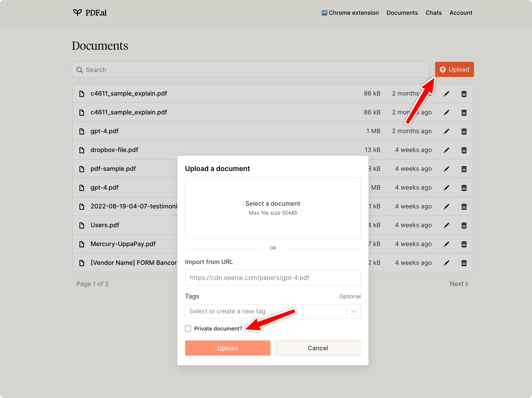
Task: Expand the Tags dropdown chevron
Action: pos(353,311)
